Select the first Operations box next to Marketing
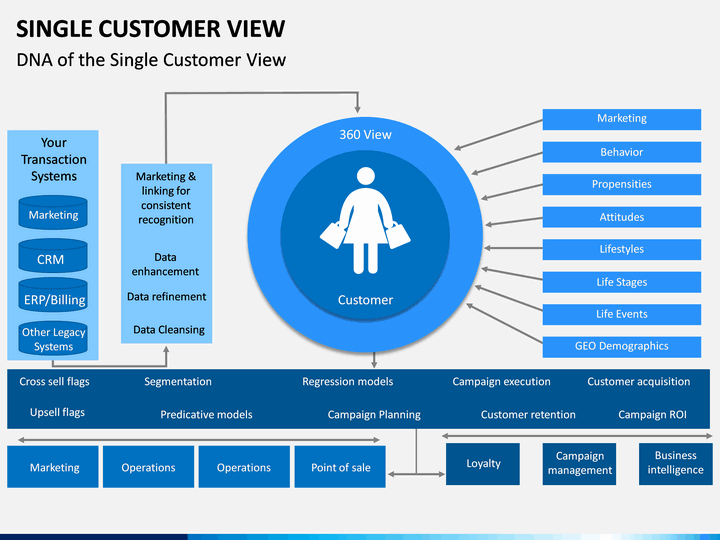Viewport: 720px width, 540px height. [x=148, y=467]
